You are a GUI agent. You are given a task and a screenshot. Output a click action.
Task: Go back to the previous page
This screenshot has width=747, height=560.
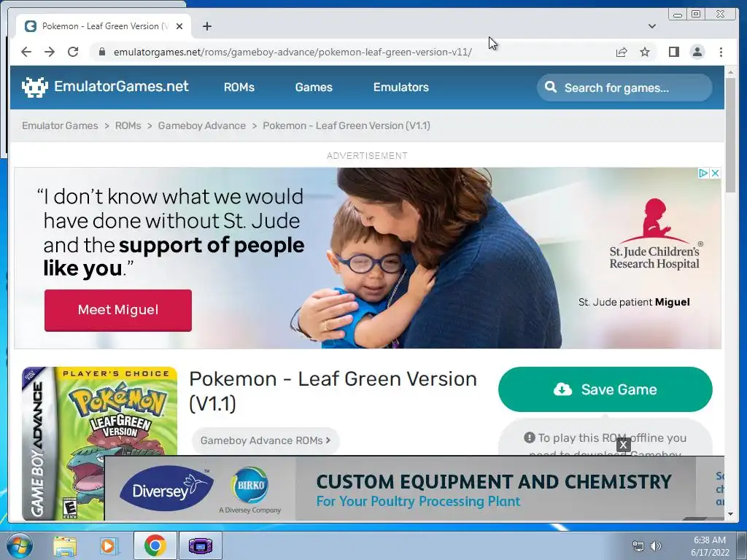click(26, 52)
